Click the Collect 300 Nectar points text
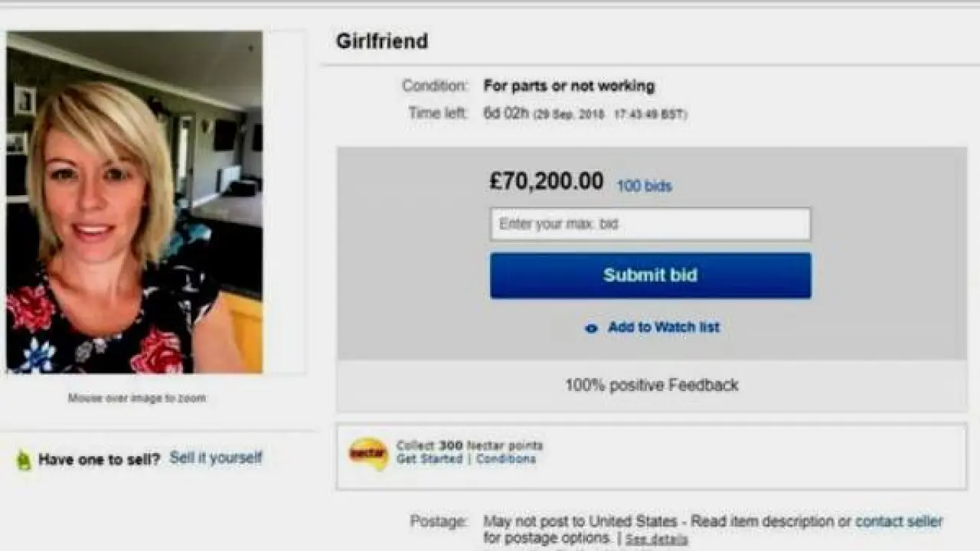Viewport: 980px width, 551px height. click(x=469, y=445)
